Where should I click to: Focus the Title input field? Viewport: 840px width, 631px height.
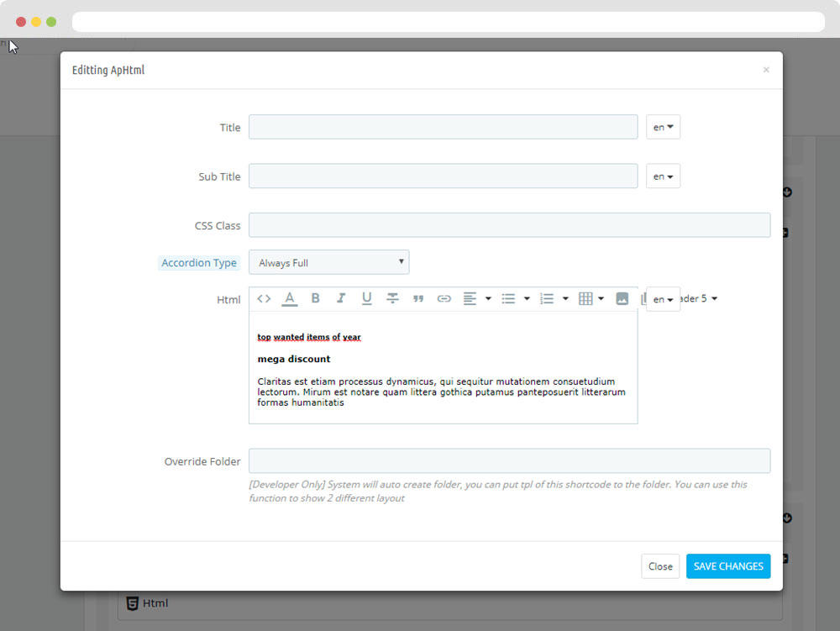[x=443, y=127]
